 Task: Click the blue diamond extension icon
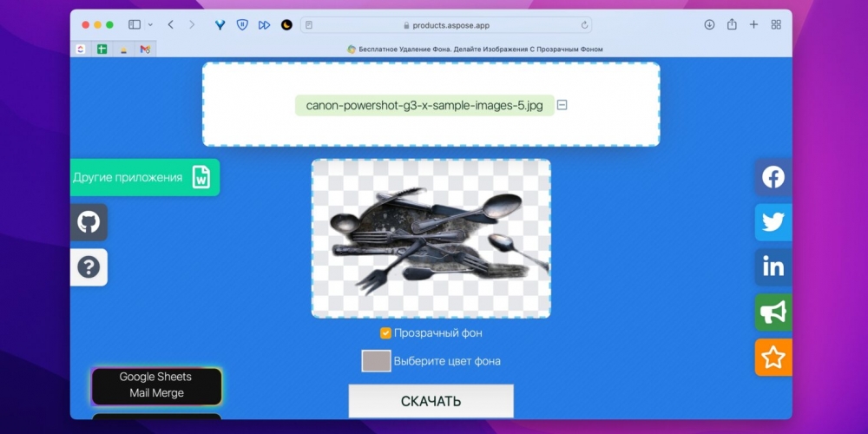click(x=220, y=25)
